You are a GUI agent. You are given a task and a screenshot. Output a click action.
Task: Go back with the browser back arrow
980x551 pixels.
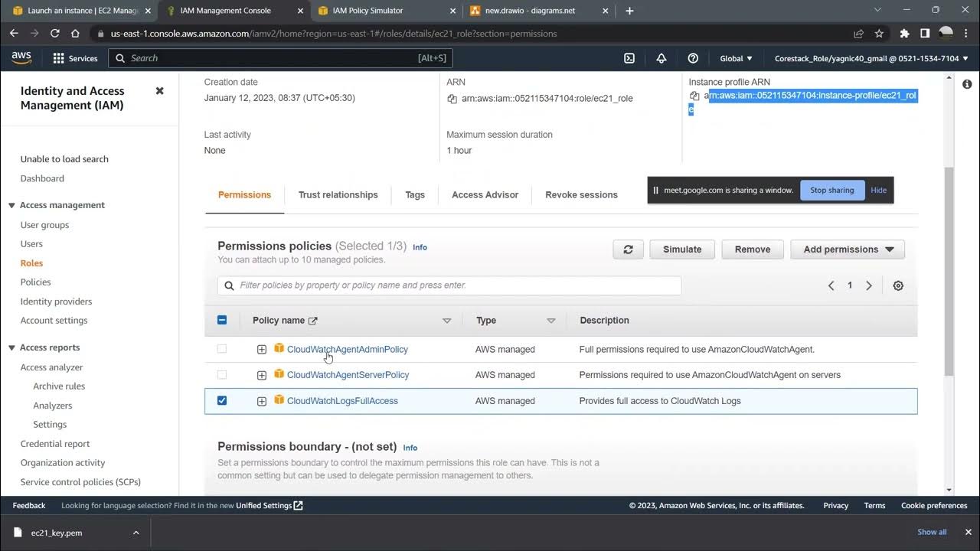14,34
